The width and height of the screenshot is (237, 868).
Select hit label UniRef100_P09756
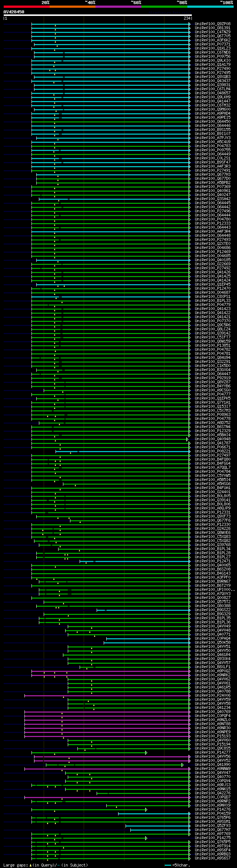[213, 57]
